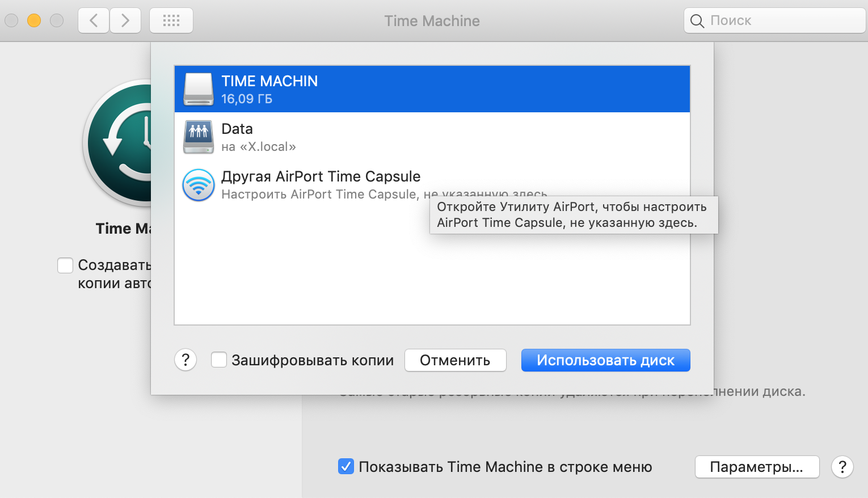Image resolution: width=868 pixels, height=498 pixels.
Task: Toggle Создавать копии автоматически checkbox
Action: [65, 265]
